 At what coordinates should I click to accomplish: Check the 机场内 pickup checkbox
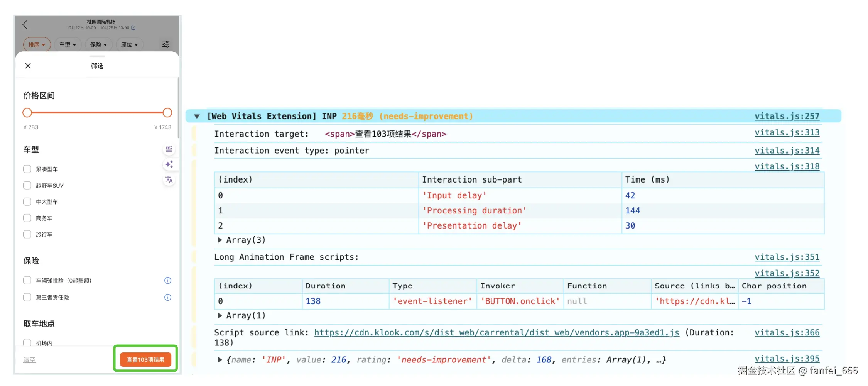(x=27, y=343)
